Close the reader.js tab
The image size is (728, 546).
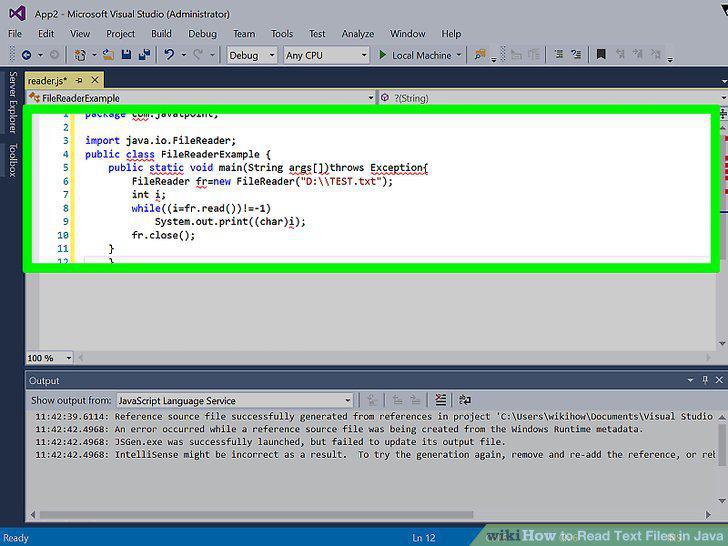pyautogui.click(x=95, y=80)
